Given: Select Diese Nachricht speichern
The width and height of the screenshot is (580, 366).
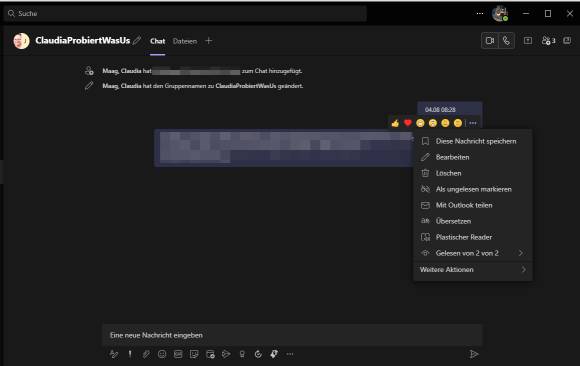Looking at the screenshot, I should click(x=473, y=141).
